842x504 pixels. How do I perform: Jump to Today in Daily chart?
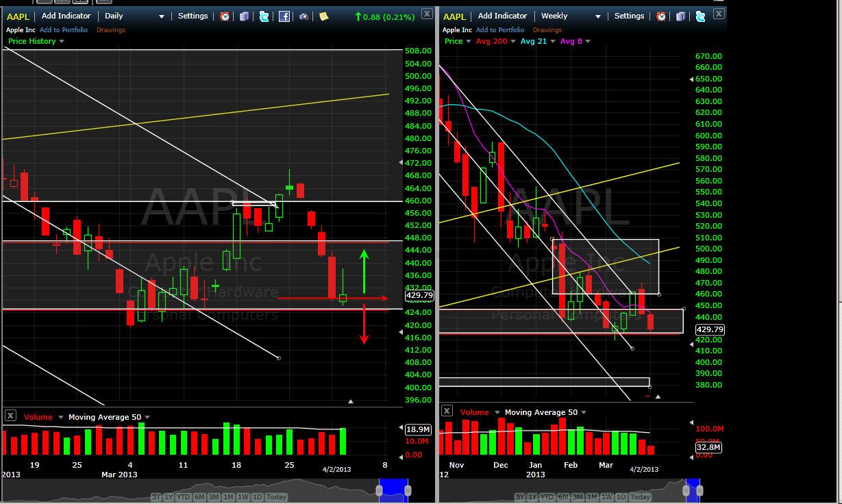coord(277,496)
